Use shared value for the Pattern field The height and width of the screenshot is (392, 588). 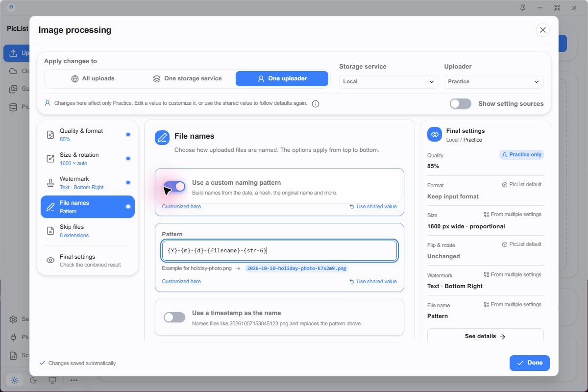(x=373, y=282)
